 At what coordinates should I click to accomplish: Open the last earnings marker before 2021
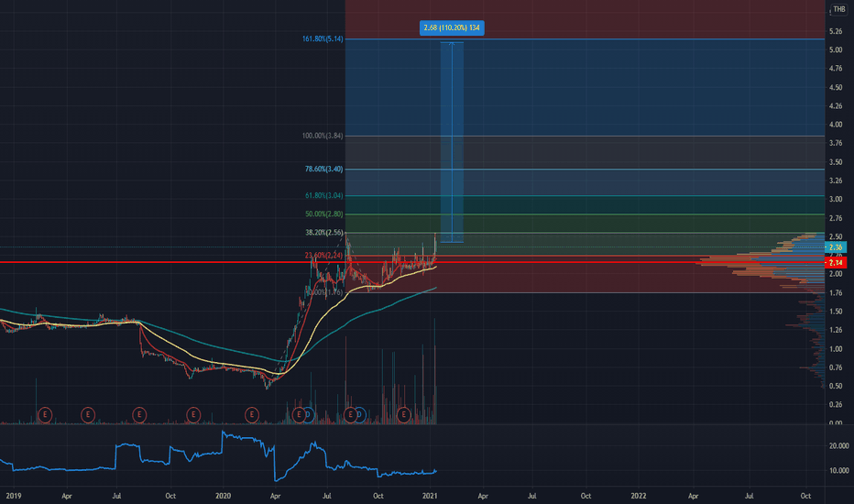point(403,415)
